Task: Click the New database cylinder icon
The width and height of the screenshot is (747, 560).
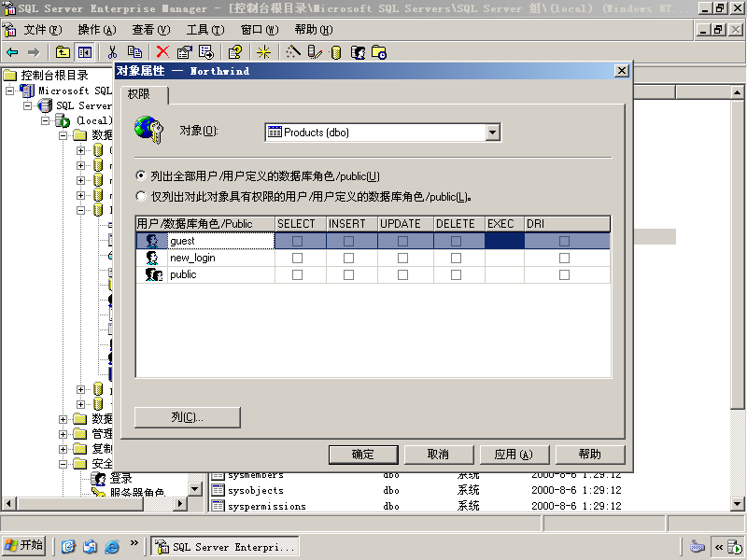Action: [x=336, y=52]
